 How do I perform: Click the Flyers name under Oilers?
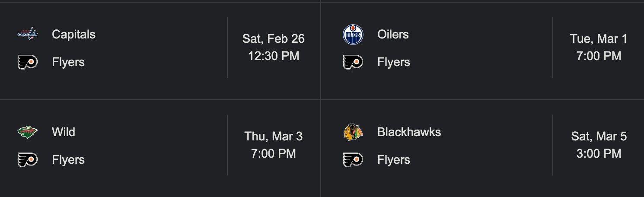point(394,62)
